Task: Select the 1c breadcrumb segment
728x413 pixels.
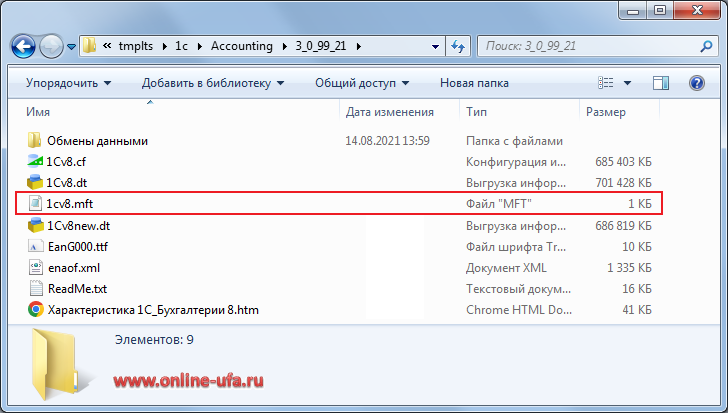Action: tap(181, 46)
